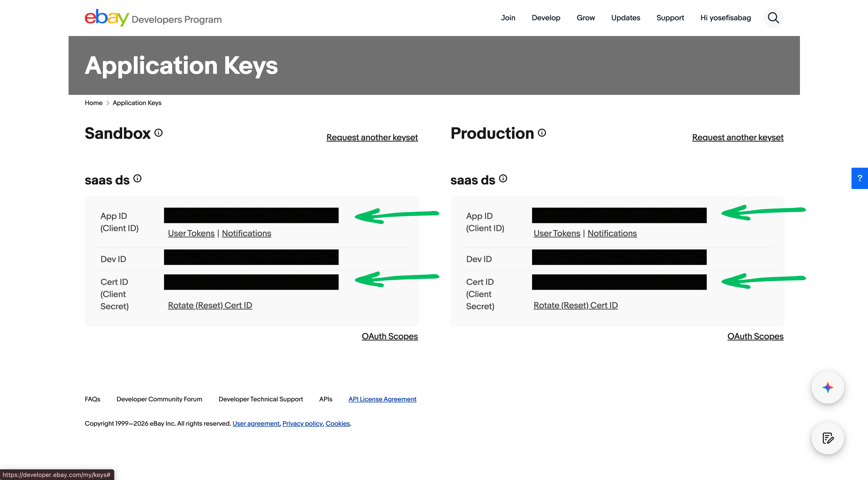Navigate to Home via the breadcrumb
The height and width of the screenshot is (480, 868).
[93, 103]
